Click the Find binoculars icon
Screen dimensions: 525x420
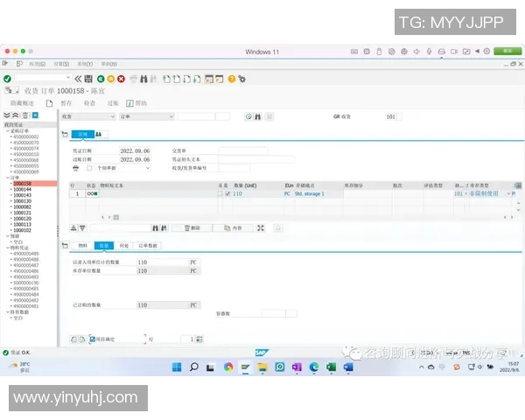tap(143, 79)
